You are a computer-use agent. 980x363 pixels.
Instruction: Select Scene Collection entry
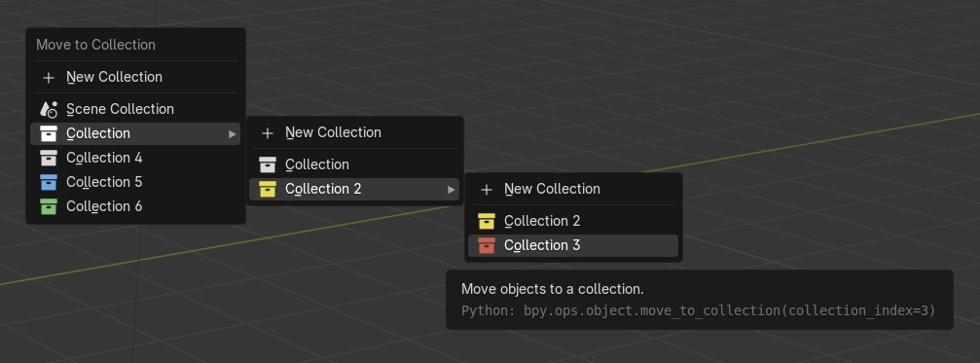[135, 109]
